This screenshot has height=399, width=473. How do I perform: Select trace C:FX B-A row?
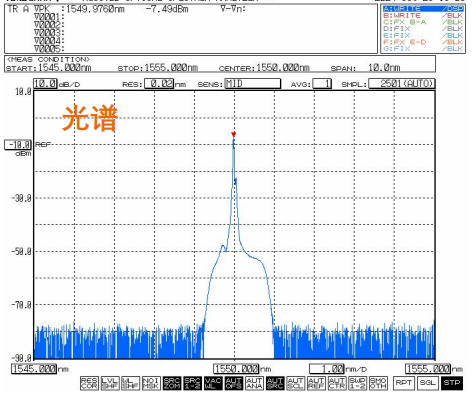coord(423,22)
